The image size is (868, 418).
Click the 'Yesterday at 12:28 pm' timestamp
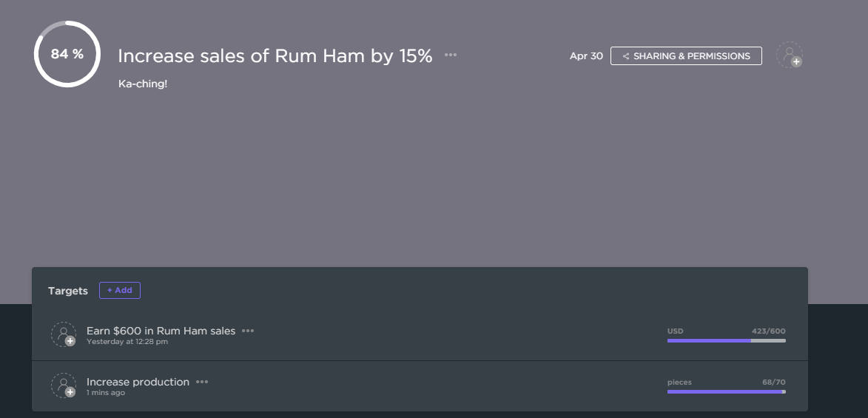pos(127,342)
